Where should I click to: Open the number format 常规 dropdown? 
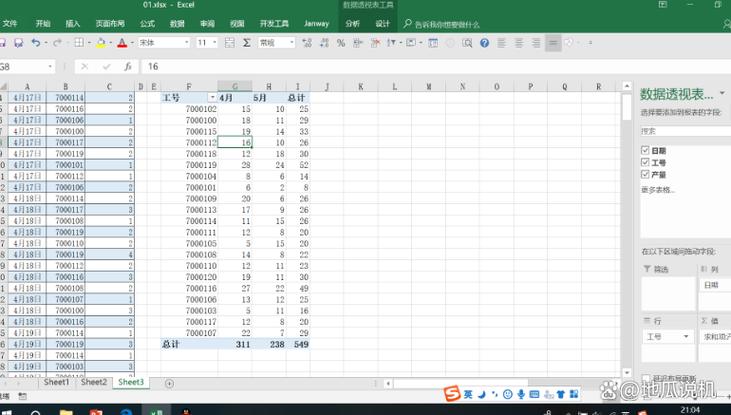[292, 43]
